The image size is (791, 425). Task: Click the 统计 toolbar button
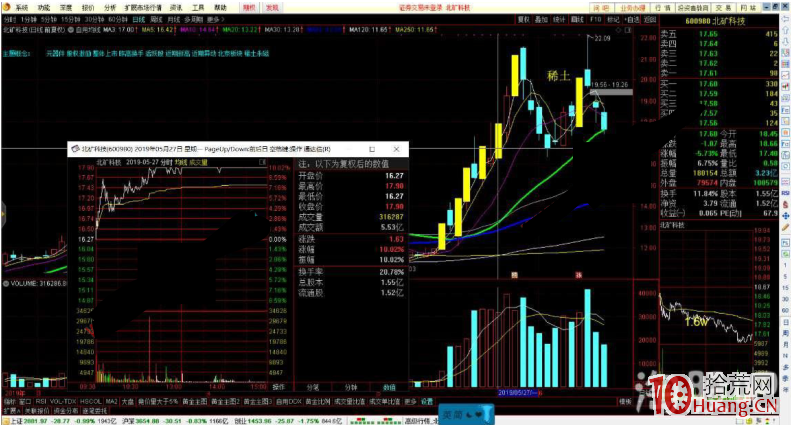(559, 19)
